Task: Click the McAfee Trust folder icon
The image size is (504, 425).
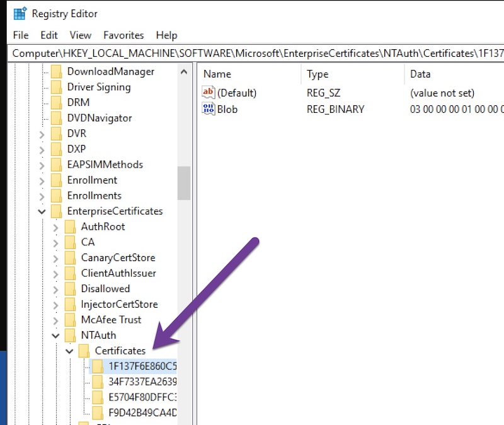Action: click(71, 320)
